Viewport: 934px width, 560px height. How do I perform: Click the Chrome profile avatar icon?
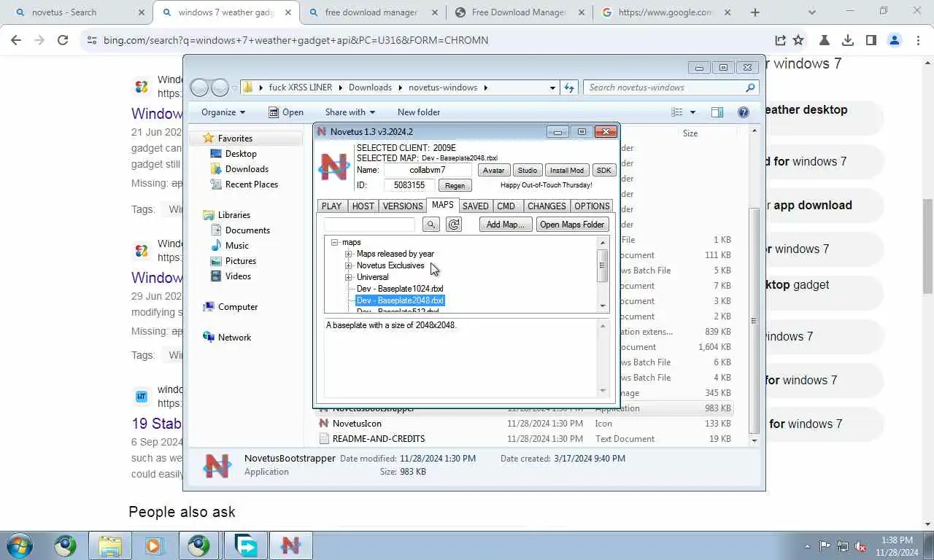[895, 40]
